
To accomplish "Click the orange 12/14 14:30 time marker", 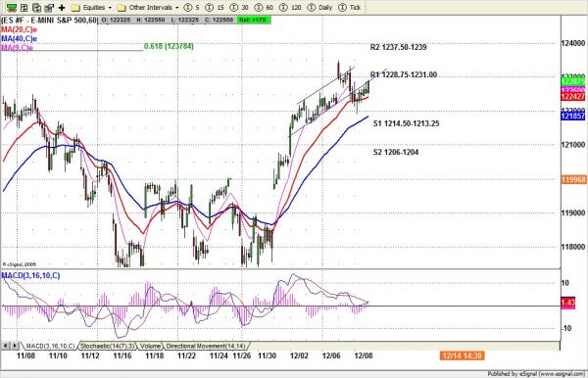I will click(463, 355).
